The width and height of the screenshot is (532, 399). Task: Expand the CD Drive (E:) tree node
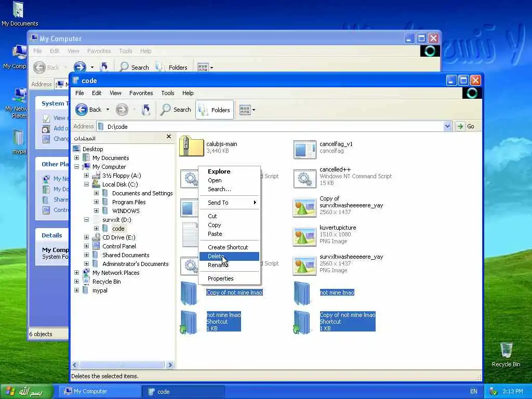[87, 237]
